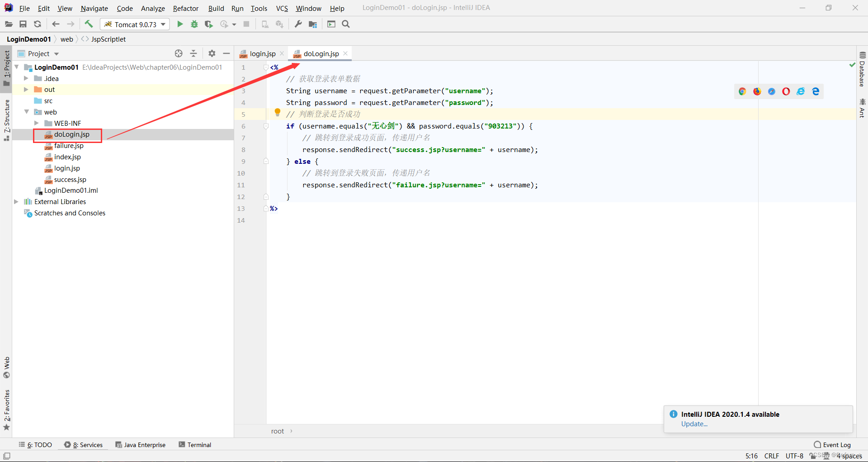Expand the .idea folder

coord(26,78)
